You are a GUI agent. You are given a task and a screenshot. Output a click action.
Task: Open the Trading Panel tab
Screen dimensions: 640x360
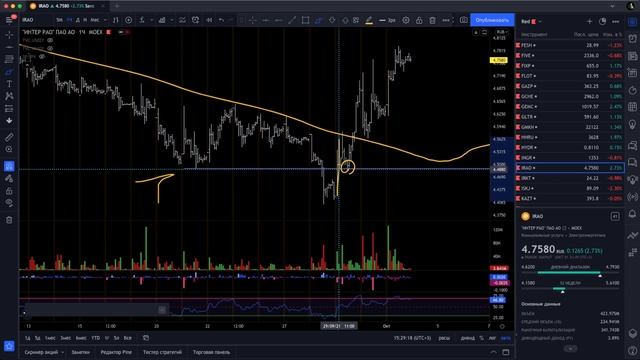tap(211, 352)
